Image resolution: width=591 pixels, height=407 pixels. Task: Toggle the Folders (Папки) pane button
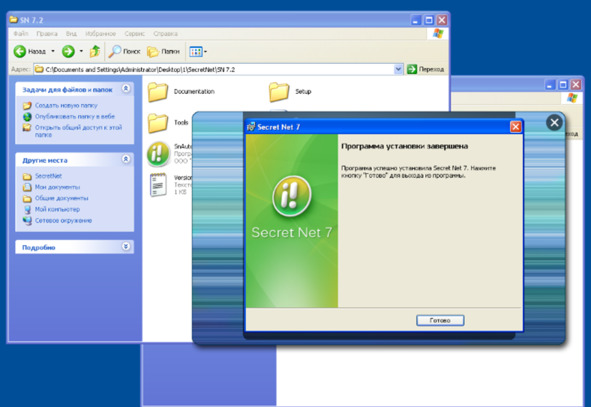tap(164, 51)
